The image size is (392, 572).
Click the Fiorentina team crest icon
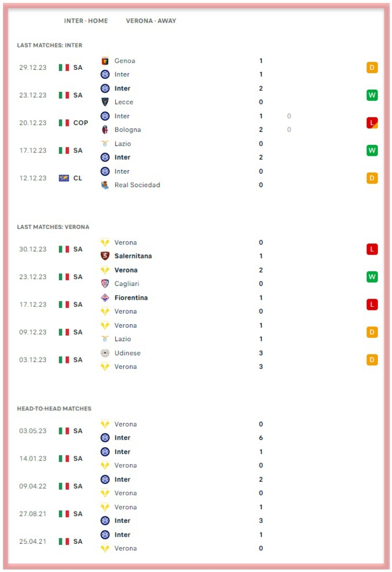coord(105,298)
